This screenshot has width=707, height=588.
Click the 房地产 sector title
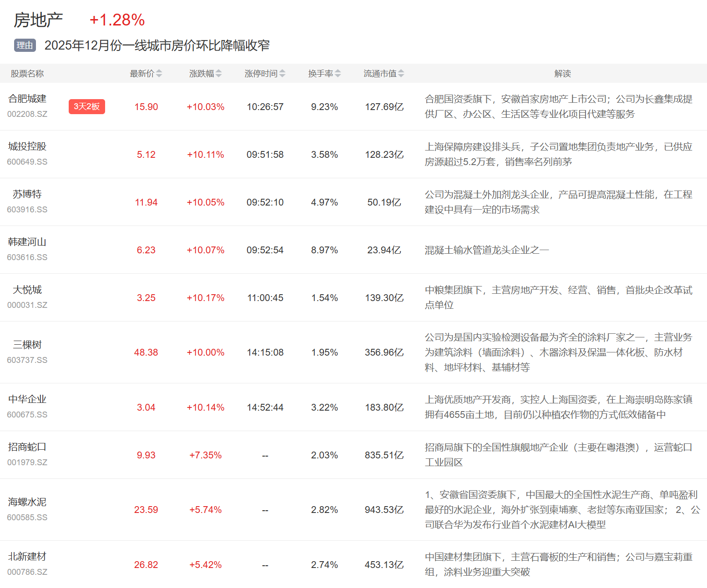pyautogui.click(x=38, y=20)
